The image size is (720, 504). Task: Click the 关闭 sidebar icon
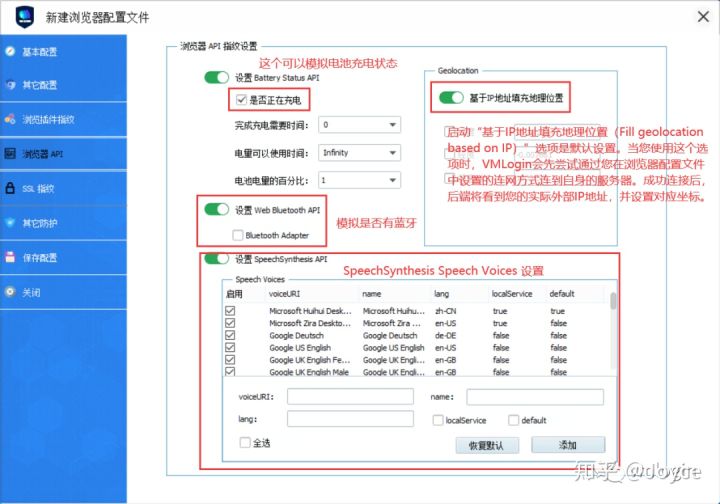click(x=10, y=292)
